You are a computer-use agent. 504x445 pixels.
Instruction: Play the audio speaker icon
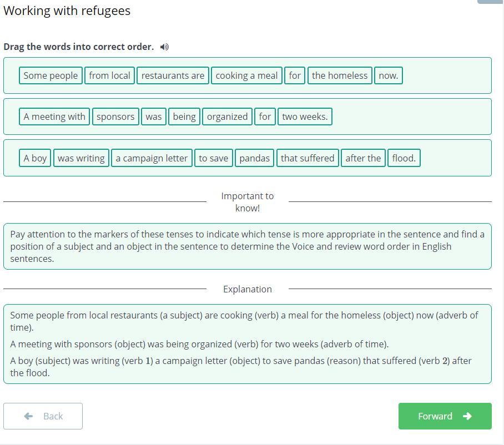[164, 47]
